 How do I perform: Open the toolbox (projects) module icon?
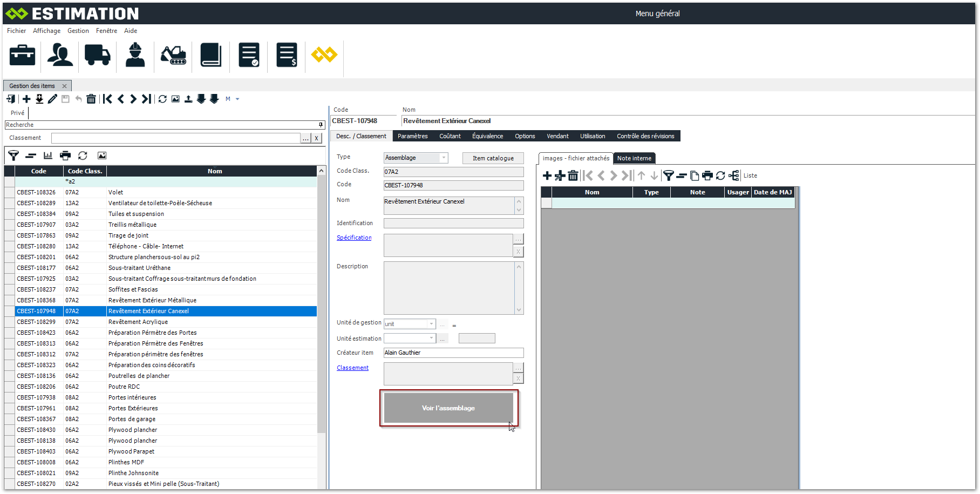pos(22,55)
